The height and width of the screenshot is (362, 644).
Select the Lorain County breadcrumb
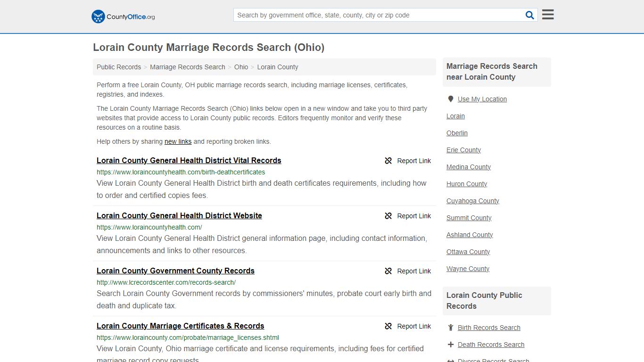(278, 67)
